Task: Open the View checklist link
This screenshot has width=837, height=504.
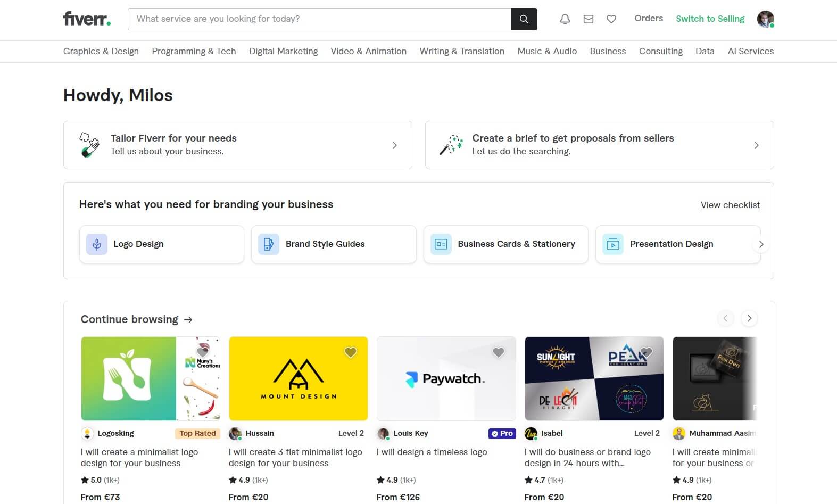Action: pos(730,205)
